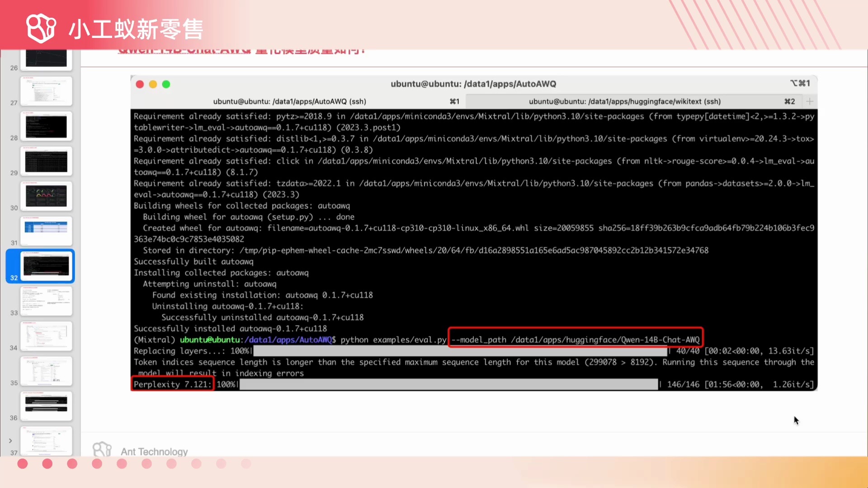This screenshot has height=488, width=868.
Task: Select slide 33 thumbnail
Action: [x=46, y=301]
